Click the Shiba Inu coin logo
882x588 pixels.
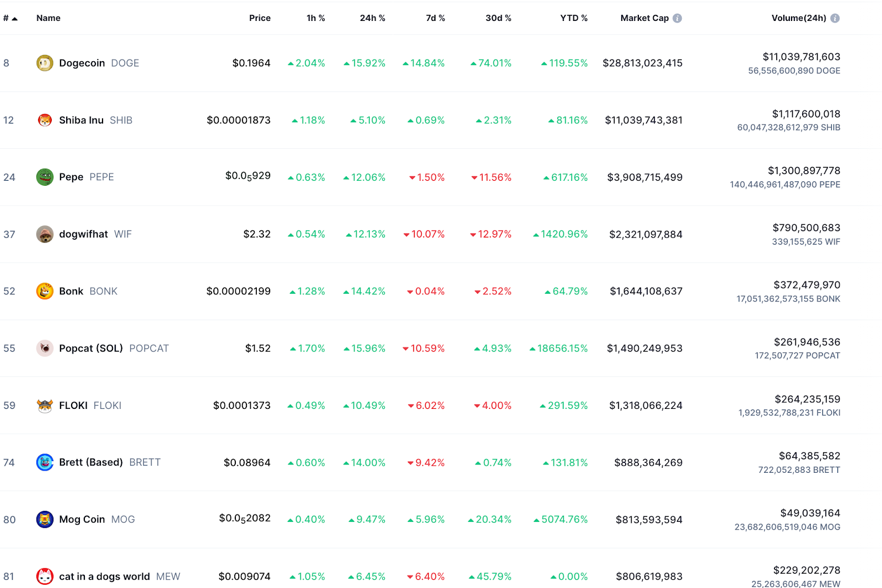point(45,120)
